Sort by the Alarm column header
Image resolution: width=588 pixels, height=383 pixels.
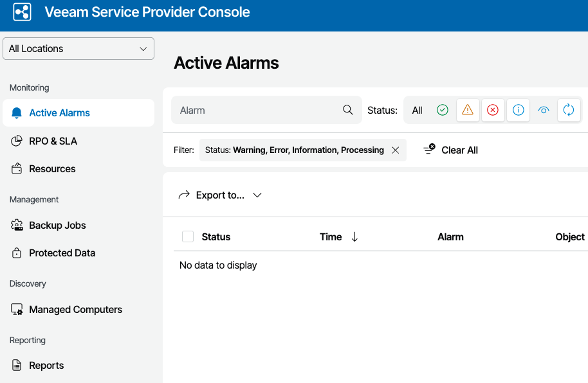pyautogui.click(x=450, y=237)
